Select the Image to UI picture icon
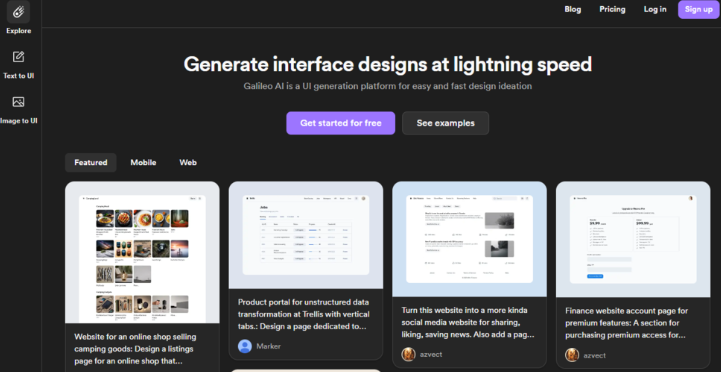Screen dimensions: 721x372 pos(18,102)
